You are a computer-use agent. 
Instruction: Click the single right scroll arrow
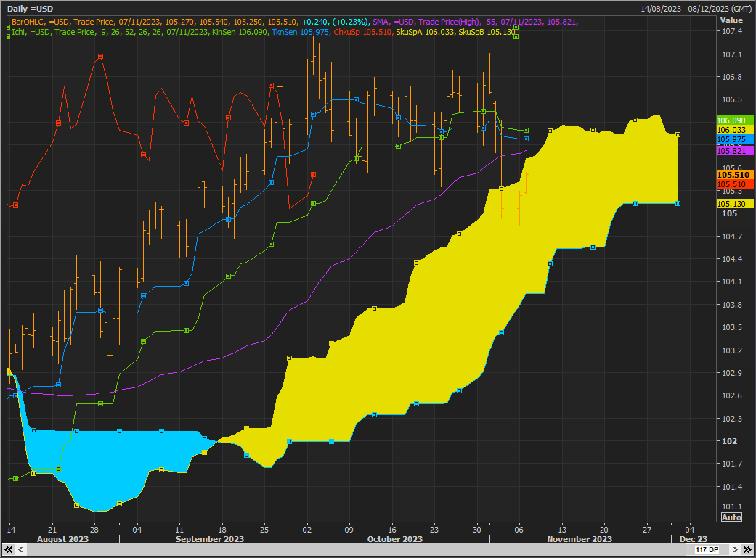(x=735, y=549)
